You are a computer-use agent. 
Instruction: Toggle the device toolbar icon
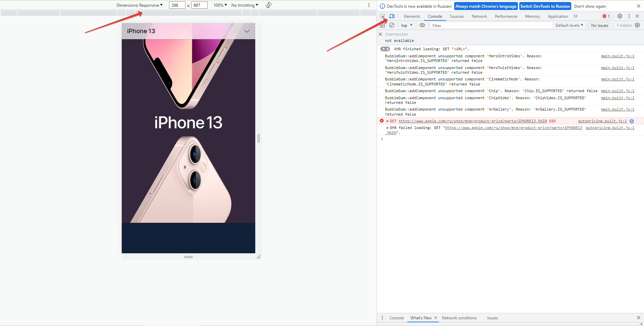coord(392,16)
